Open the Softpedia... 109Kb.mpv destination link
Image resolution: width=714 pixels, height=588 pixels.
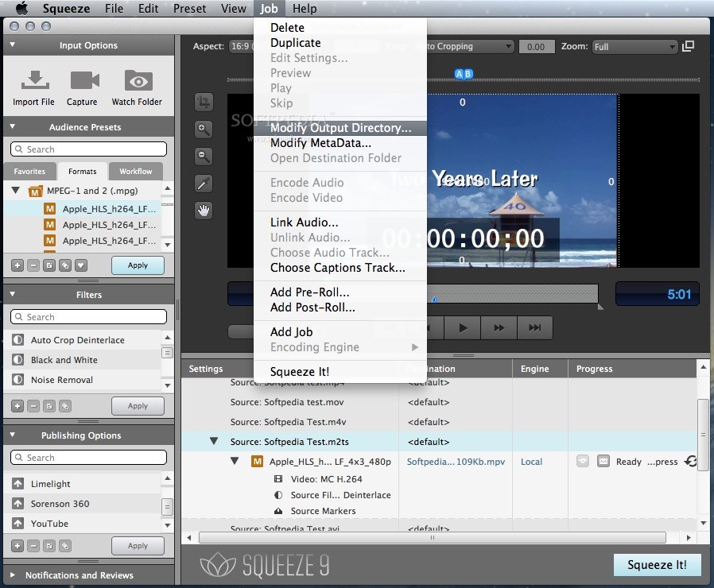pyautogui.click(x=456, y=462)
